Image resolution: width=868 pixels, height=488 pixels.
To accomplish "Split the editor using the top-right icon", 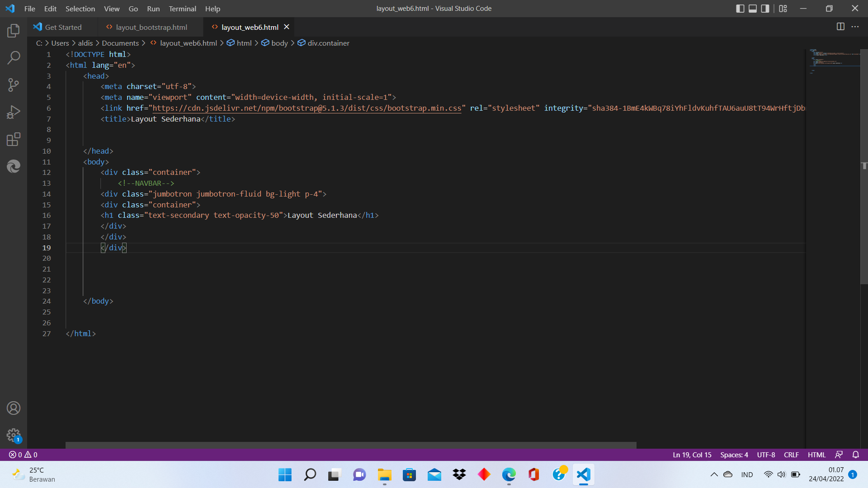I will [841, 27].
